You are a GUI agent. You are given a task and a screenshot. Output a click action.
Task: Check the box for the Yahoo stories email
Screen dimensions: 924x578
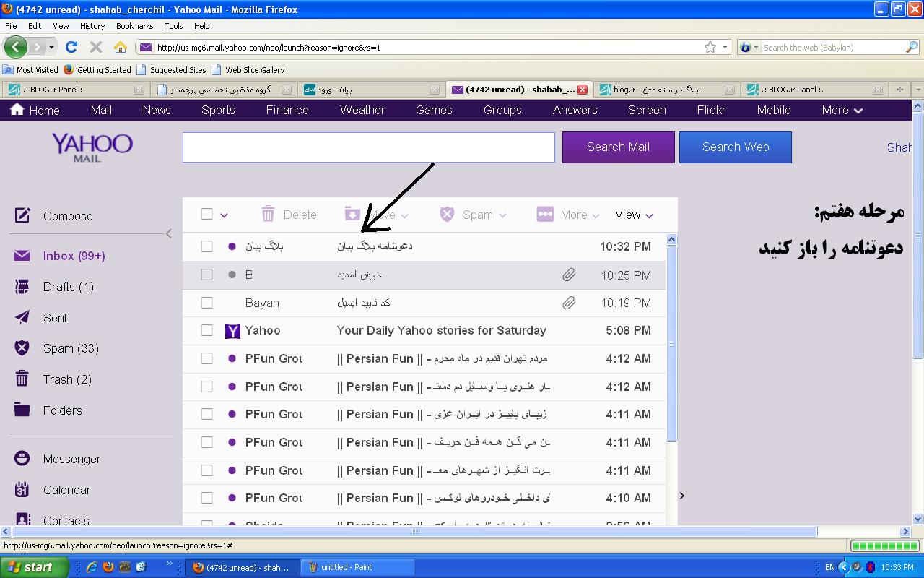click(206, 330)
